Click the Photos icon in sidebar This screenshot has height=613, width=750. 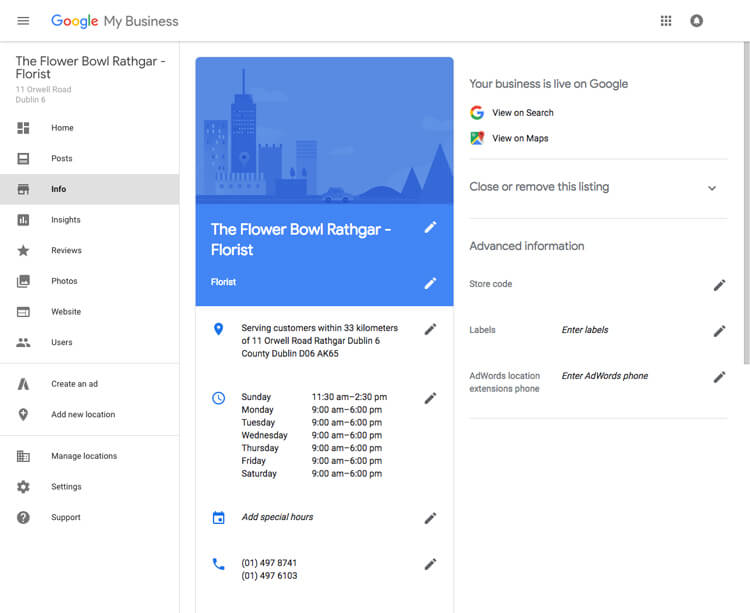pyautogui.click(x=23, y=281)
